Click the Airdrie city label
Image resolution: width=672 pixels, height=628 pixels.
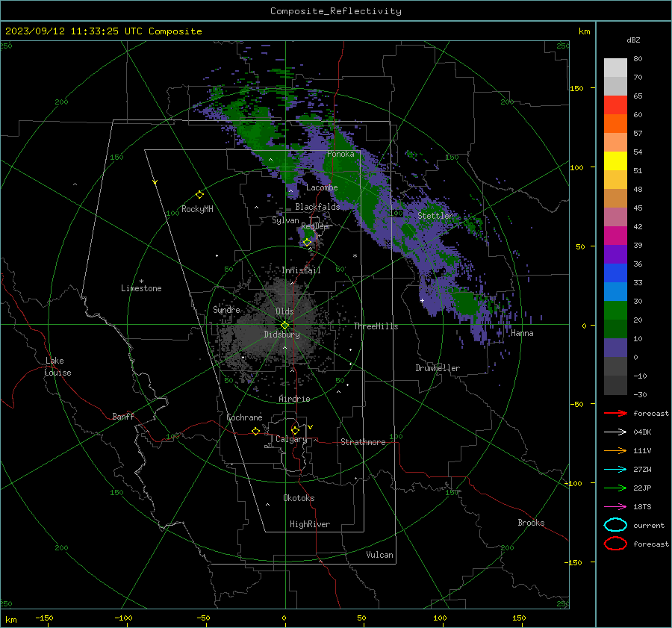click(x=294, y=399)
